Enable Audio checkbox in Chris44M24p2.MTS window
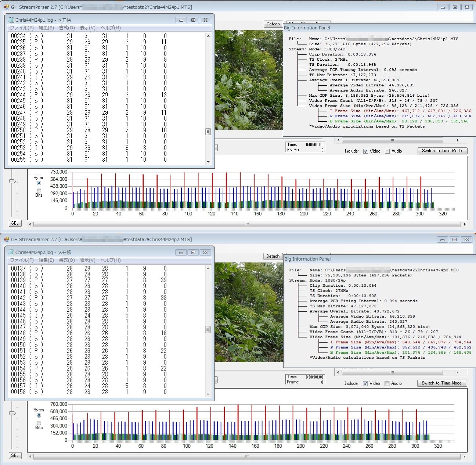Screen dimensions: 476x465 [387, 383]
